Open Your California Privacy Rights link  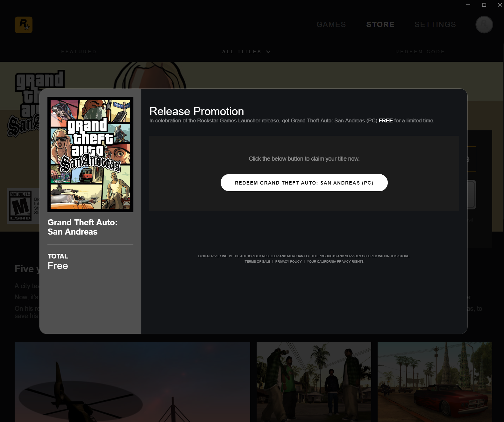point(335,262)
